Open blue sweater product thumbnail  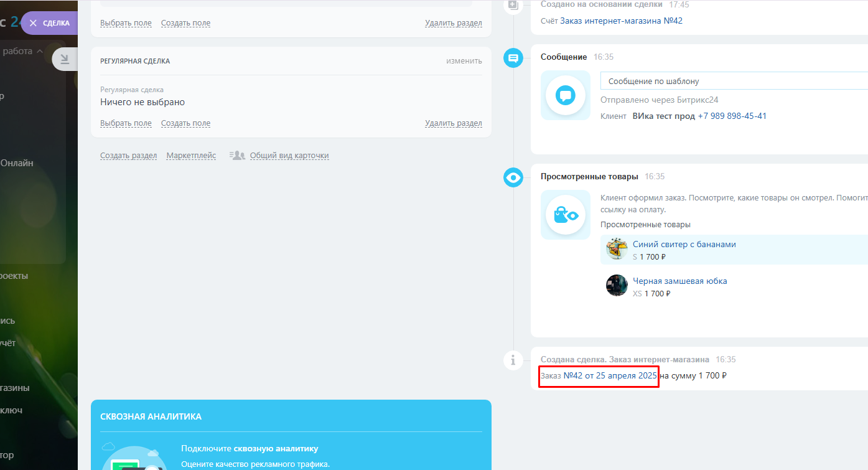coord(617,250)
